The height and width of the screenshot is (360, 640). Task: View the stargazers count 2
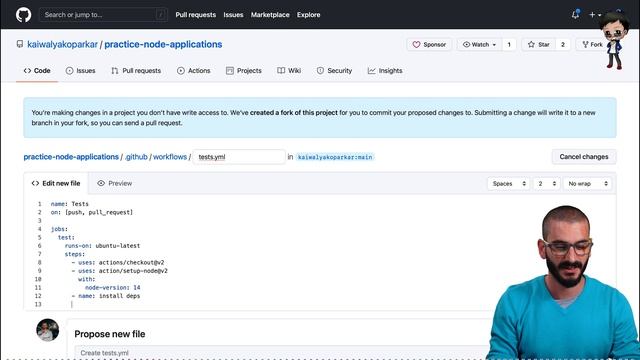pos(563,44)
